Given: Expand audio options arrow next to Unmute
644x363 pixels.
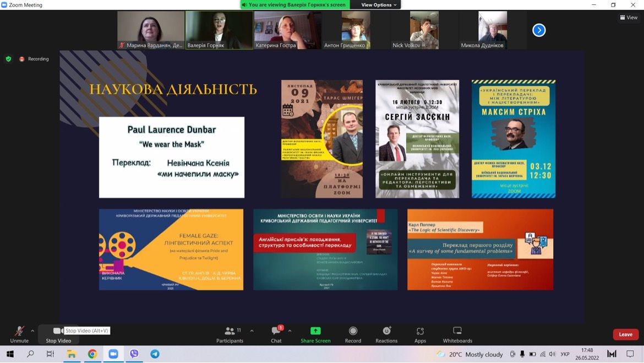Looking at the screenshot, I should pyautogui.click(x=32, y=331).
